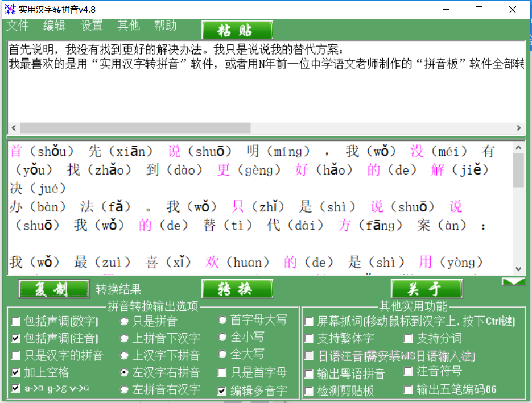The image size is (532, 403).
Task: Open the 帮助 menu
Action: click(165, 26)
